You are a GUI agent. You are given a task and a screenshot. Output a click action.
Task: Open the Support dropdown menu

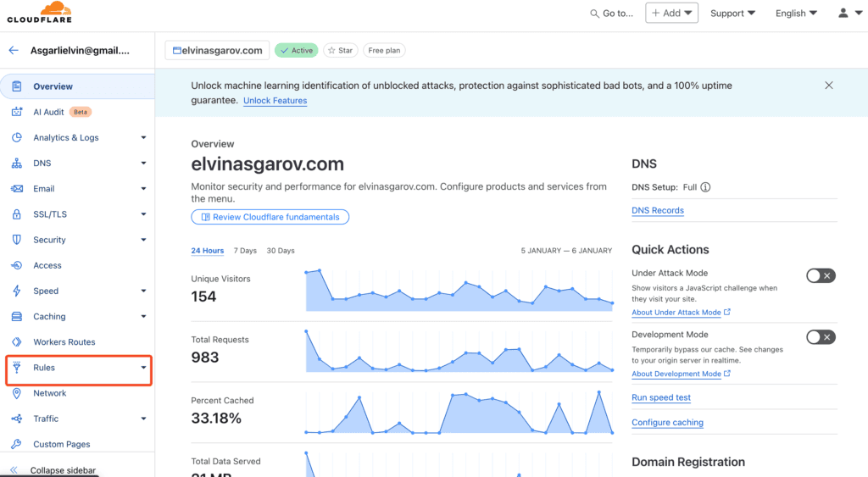tap(732, 14)
